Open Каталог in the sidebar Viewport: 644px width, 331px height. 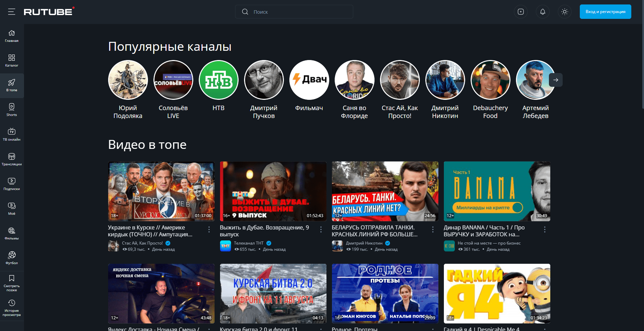(12, 61)
